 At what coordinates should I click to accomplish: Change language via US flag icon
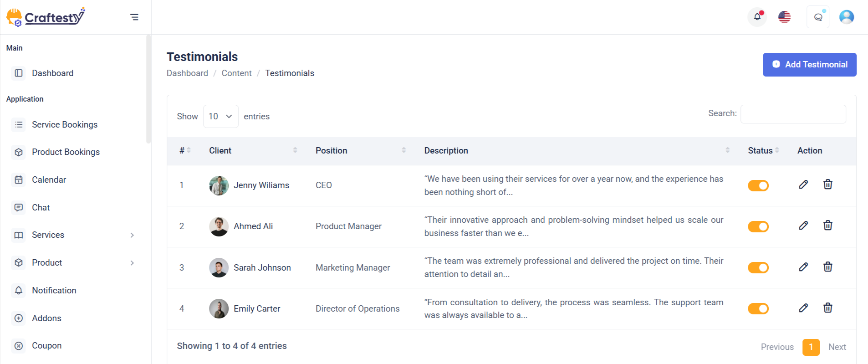coord(785,17)
